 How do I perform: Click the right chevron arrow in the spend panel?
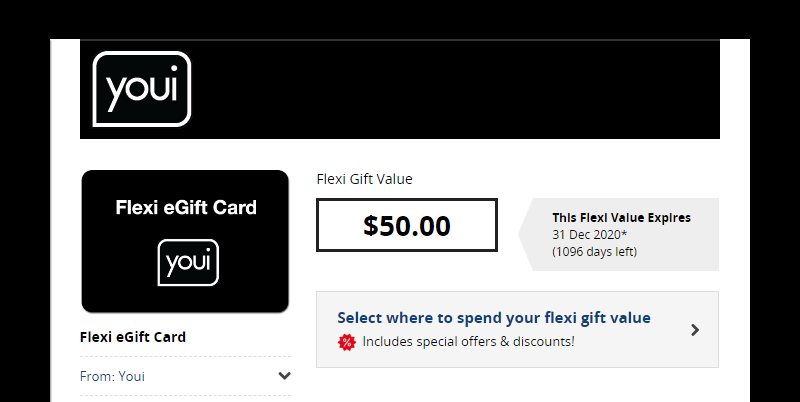pos(695,329)
